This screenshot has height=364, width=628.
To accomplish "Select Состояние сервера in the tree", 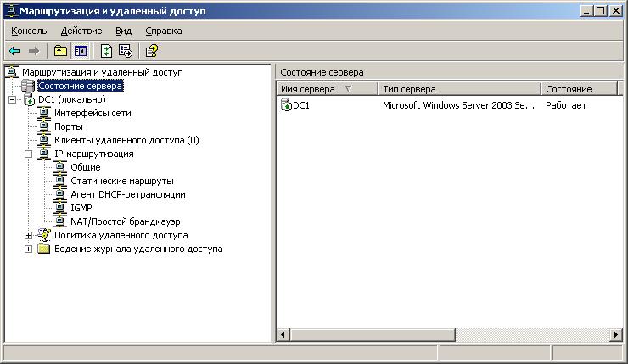I will [80, 86].
